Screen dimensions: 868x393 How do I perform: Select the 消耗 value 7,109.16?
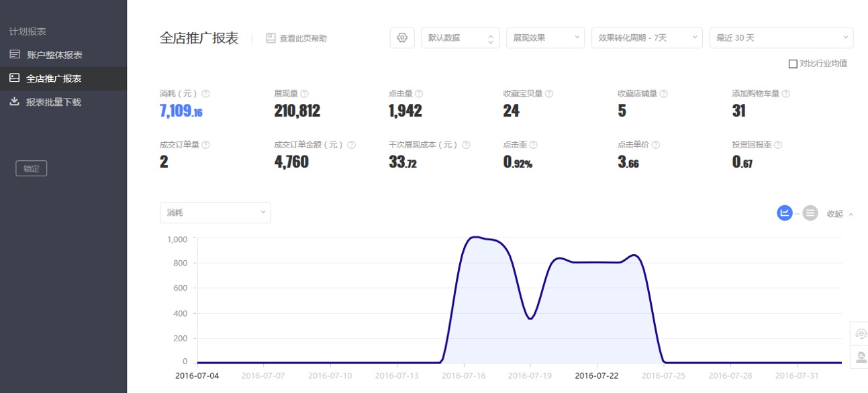coord(181,111)
